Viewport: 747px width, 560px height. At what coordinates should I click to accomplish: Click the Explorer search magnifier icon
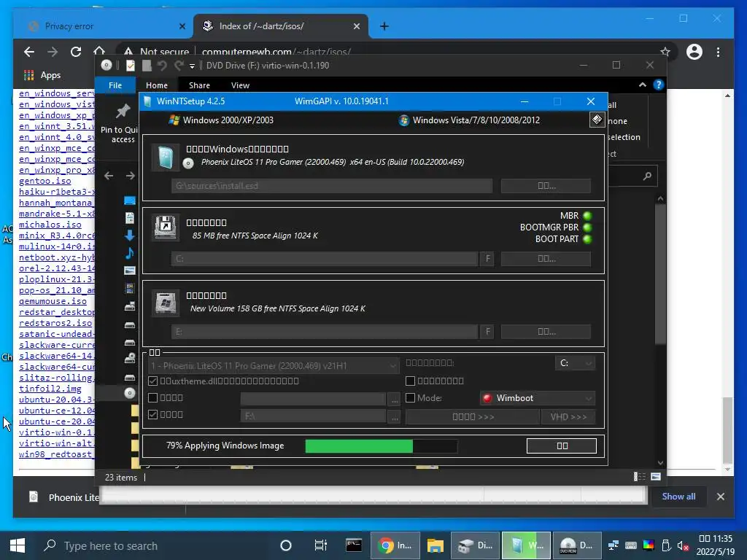pyautogui.click(x=647, y=176)
